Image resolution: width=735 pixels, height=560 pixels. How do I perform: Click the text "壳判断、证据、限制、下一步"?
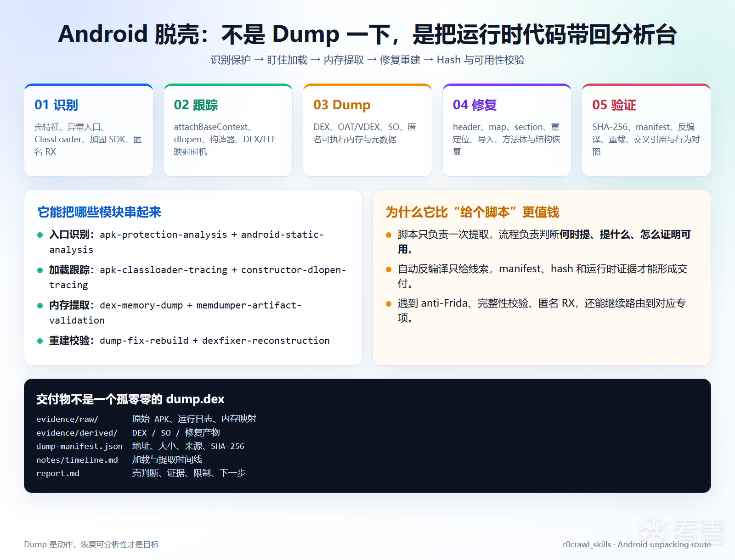pos(189,473)
